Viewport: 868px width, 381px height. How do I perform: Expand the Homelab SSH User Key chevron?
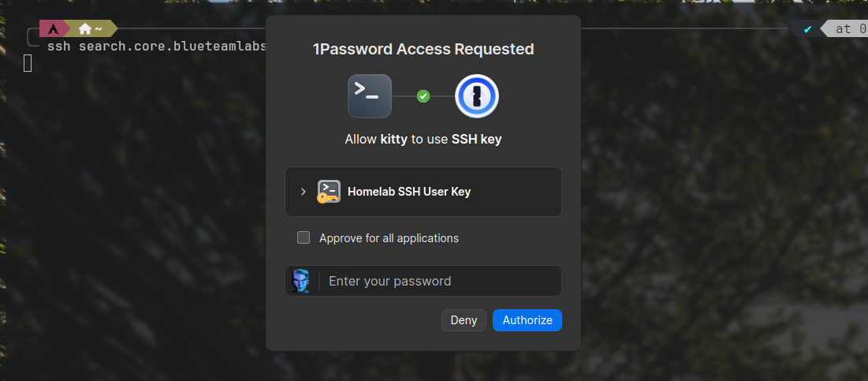point(304,192)
